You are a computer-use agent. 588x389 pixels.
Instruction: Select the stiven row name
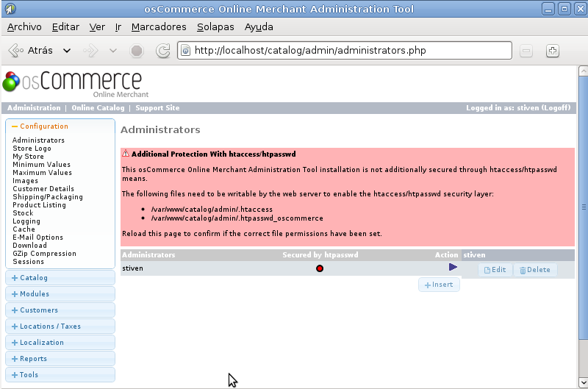(x=132, y=268)
